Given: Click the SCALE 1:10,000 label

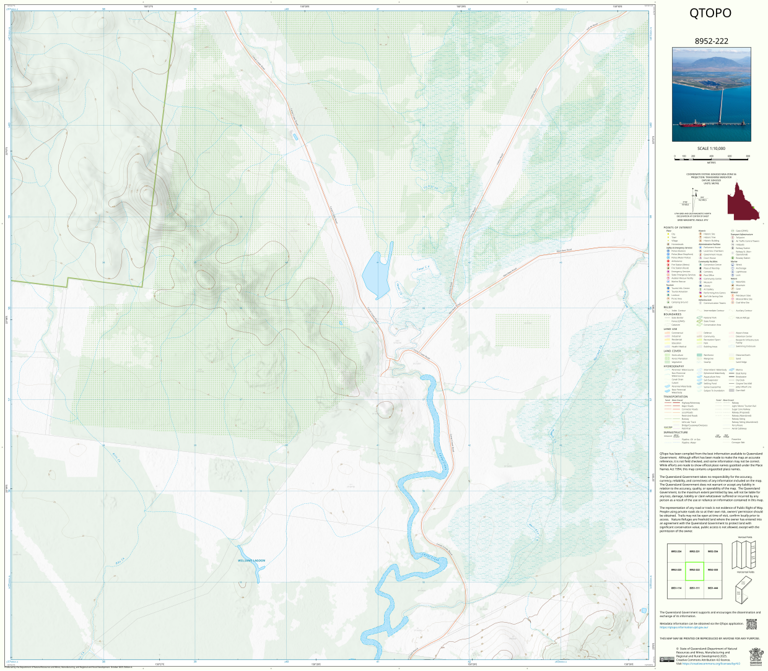Looking at the screenshot, I should click(711, 148).
